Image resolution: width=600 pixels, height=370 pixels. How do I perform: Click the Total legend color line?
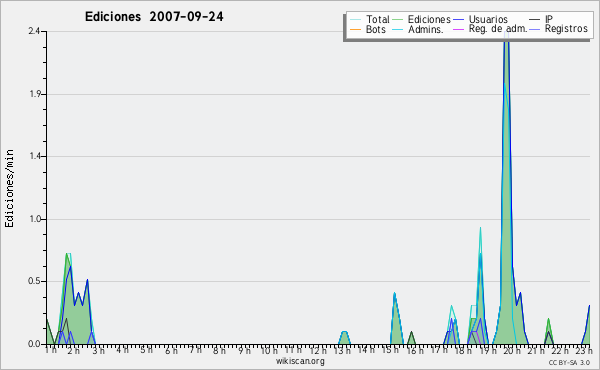355,20
